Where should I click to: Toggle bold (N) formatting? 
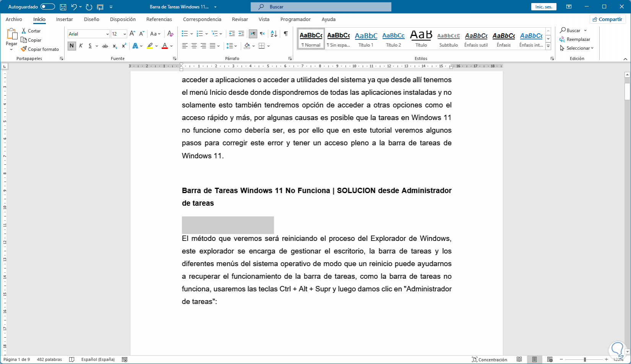click(x=72, y=46)
